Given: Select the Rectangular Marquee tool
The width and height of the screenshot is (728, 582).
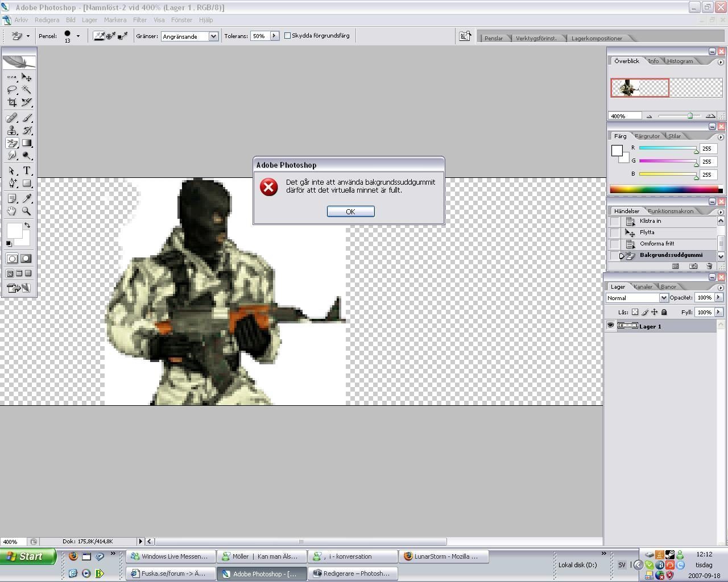Looking at the screenshot, I should 12,77.
